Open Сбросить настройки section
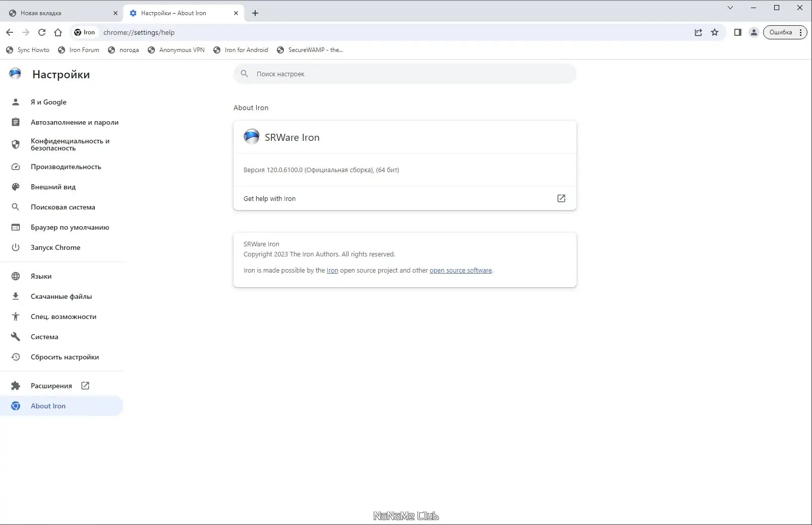Viewport: 812px width, 525px height. (x=62, y=357)
